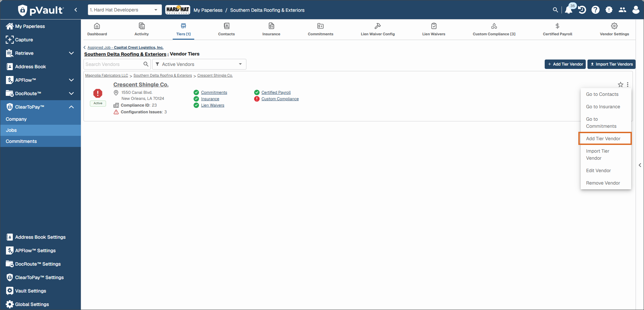
Task: Click the green check next to Insurance
Action: point(196,99)
